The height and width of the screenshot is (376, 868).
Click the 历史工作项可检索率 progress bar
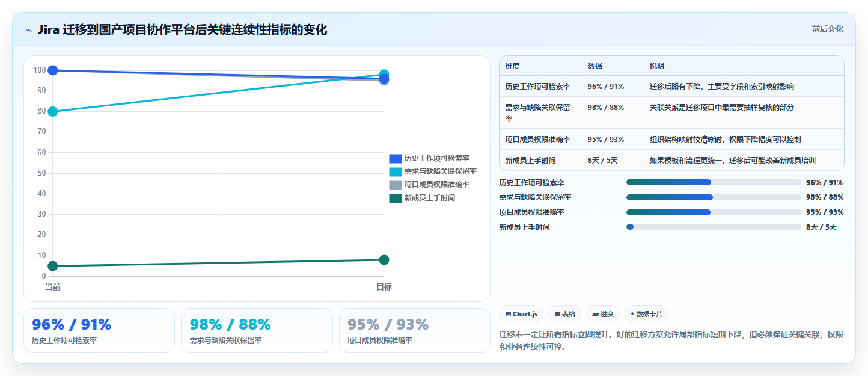pos(714,182)
